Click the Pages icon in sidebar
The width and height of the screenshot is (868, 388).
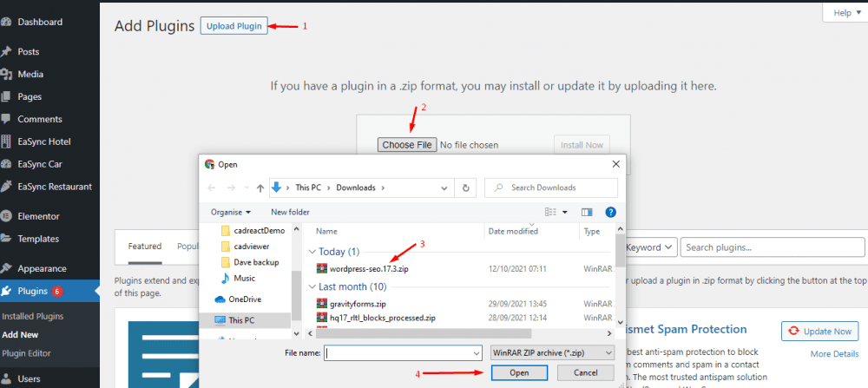pyautogui.click(x=6, y=97)
